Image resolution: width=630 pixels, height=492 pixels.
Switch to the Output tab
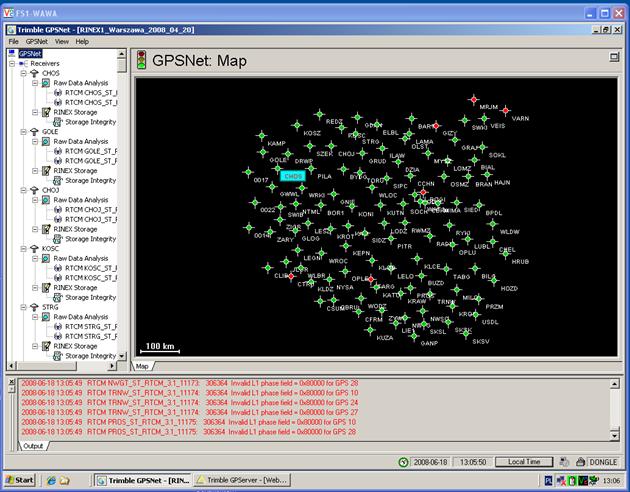click(x=33, y=446)
